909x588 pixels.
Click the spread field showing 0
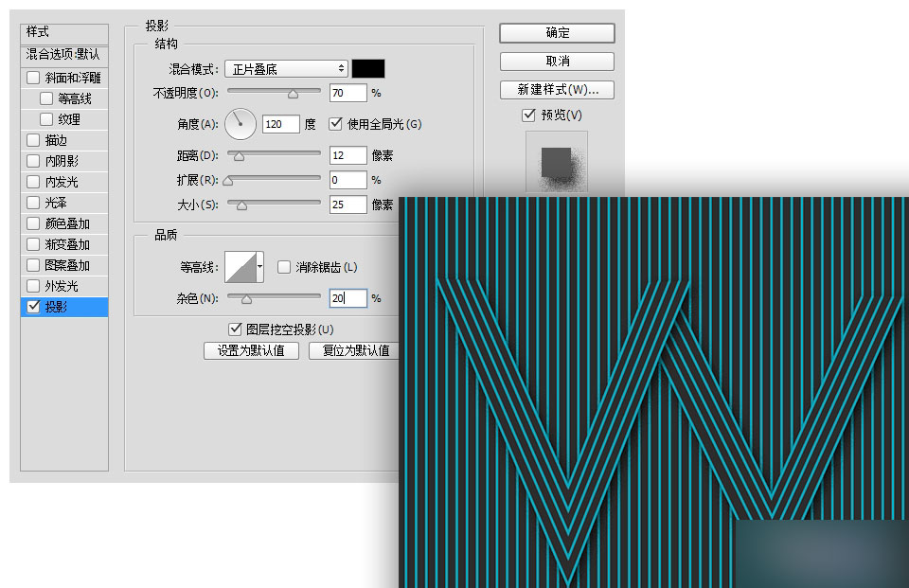point(348,180)
